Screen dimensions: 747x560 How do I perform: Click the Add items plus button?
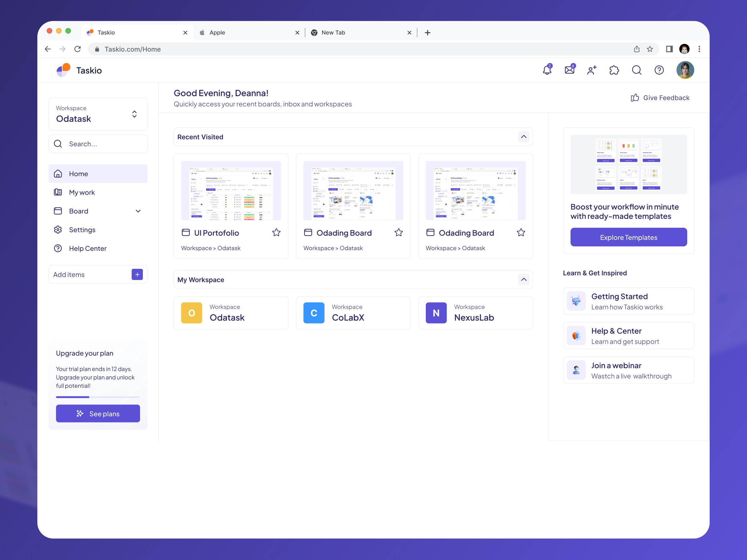pos(137,274)
